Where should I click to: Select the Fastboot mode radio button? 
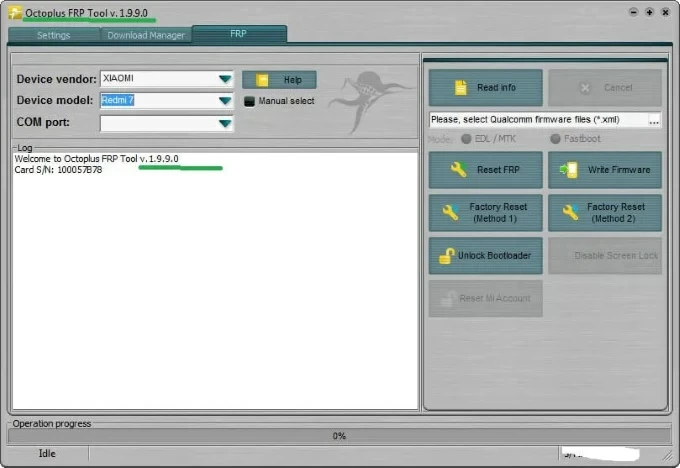555,139
